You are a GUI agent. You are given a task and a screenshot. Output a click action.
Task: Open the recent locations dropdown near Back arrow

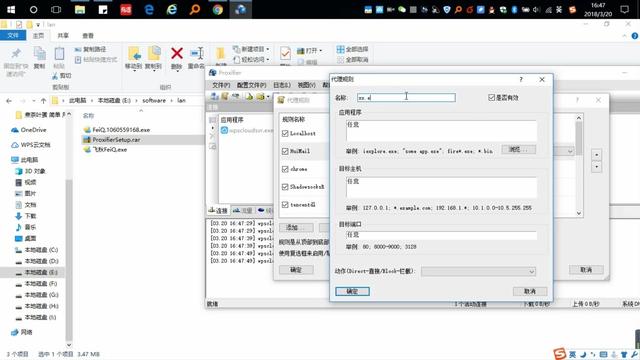tap(34, 101)
